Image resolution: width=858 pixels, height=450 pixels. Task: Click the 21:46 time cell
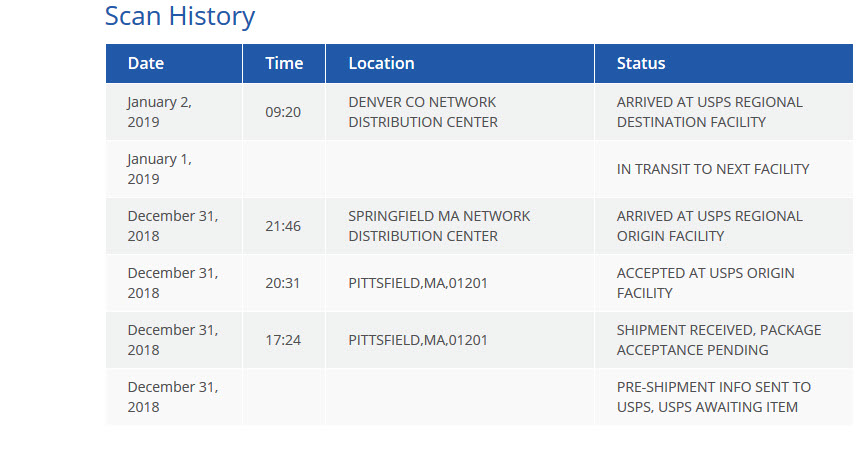[283, 226]
